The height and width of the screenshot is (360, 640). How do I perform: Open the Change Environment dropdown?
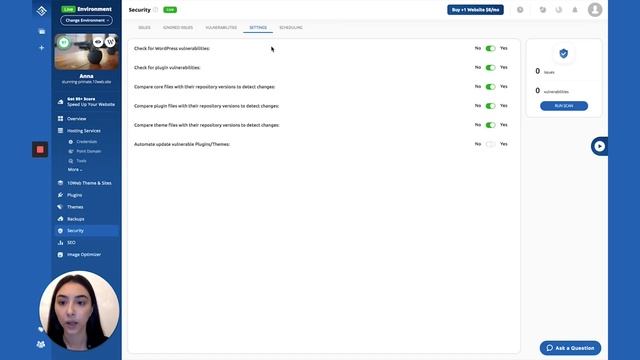tap(87, 20)
